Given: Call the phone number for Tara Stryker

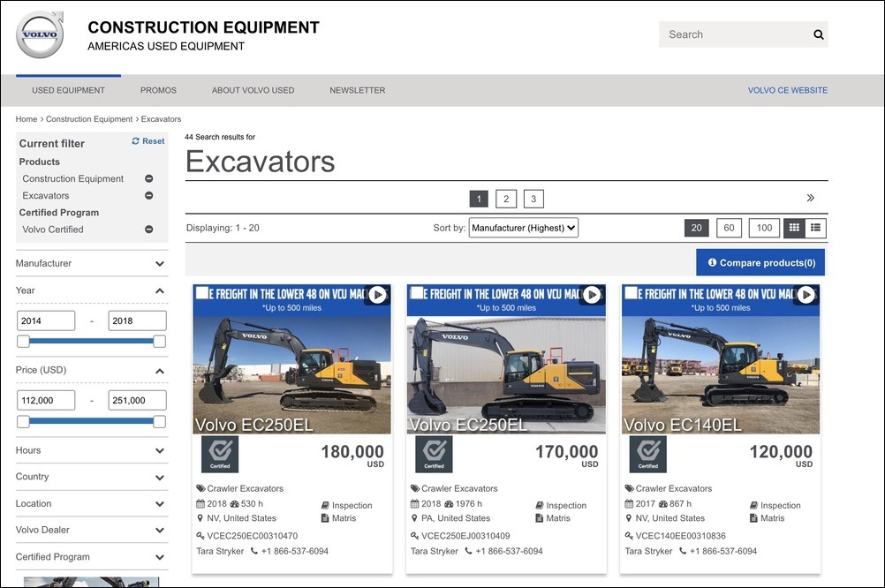Looking at the screenshot, I should pyautogui.click(x=296, y=551).
